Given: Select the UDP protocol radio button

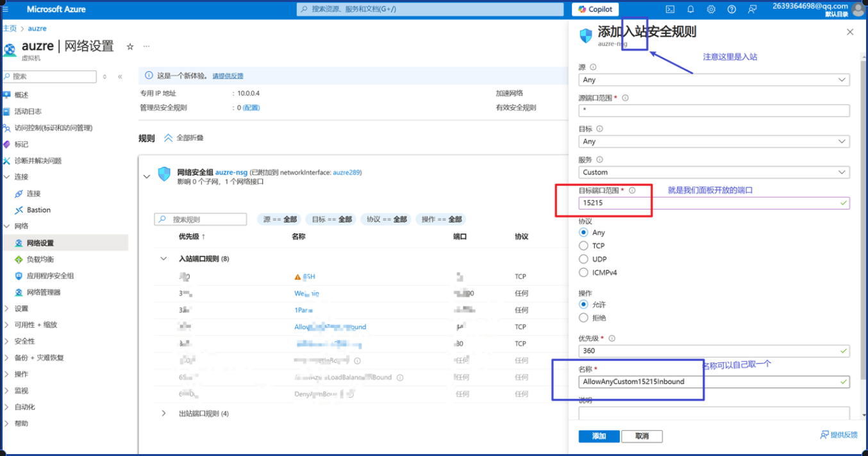Looking at the screenshot, I should point(583,259).
